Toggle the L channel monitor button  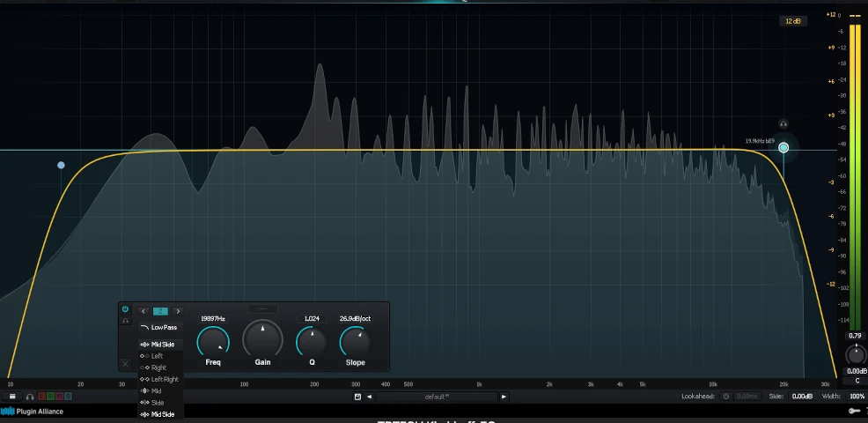[x=42, y=397]
